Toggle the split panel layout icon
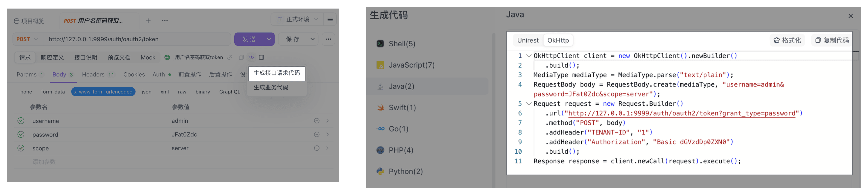868x195 pixels. tap(261, 57)
